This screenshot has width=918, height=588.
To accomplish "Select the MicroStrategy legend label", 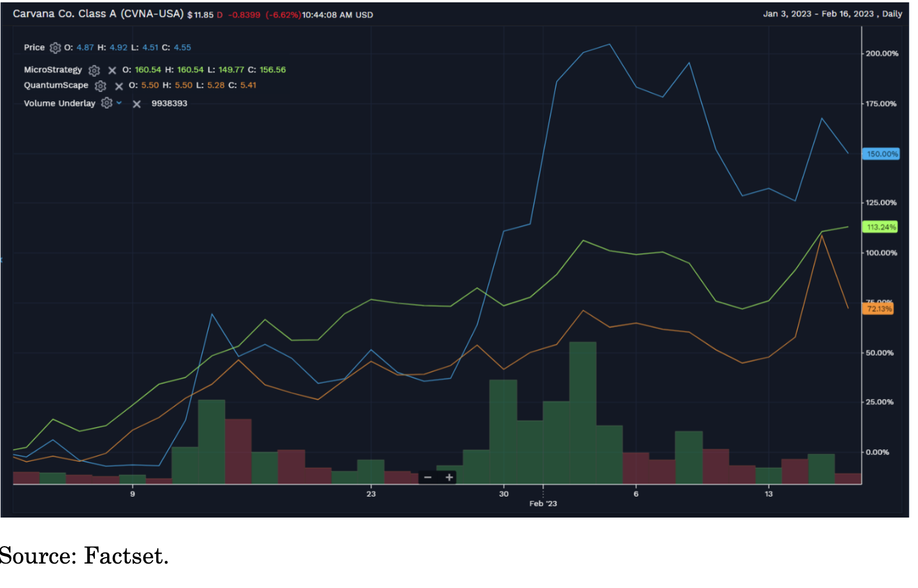I will pyautogui.click(x=53, y=70).
